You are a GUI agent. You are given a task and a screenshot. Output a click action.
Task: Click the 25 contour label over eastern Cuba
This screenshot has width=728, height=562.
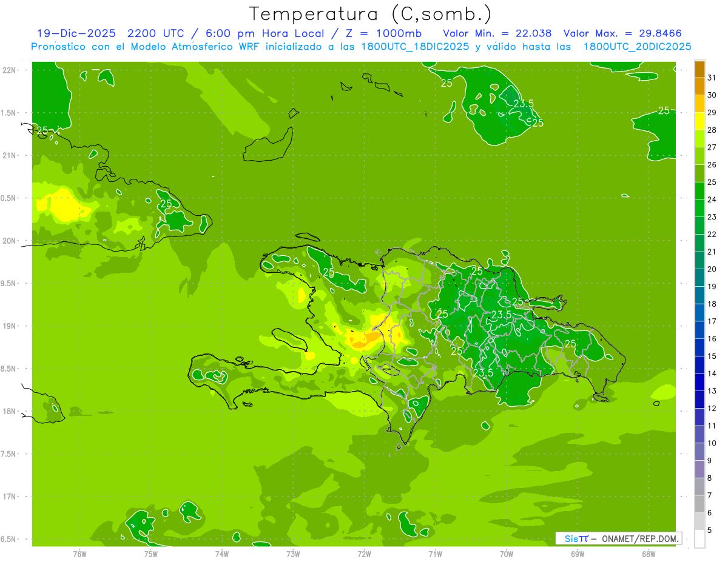coord(166,204)
